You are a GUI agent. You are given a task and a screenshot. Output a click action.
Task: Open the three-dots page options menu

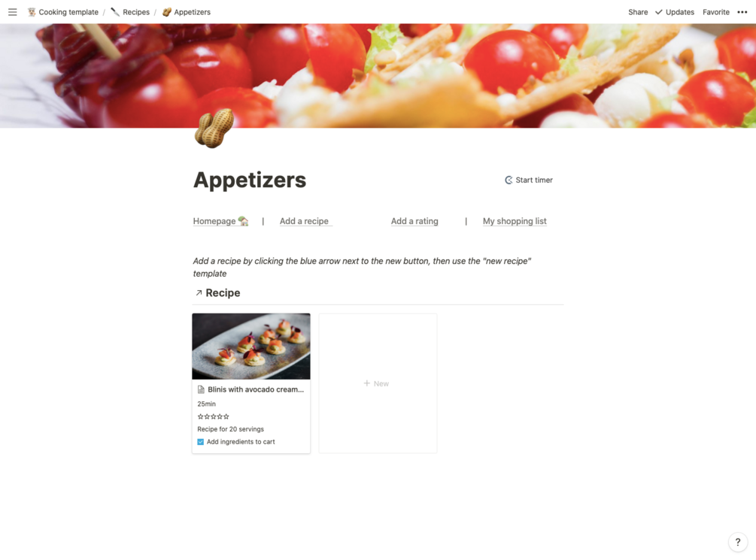click(742, 12)
